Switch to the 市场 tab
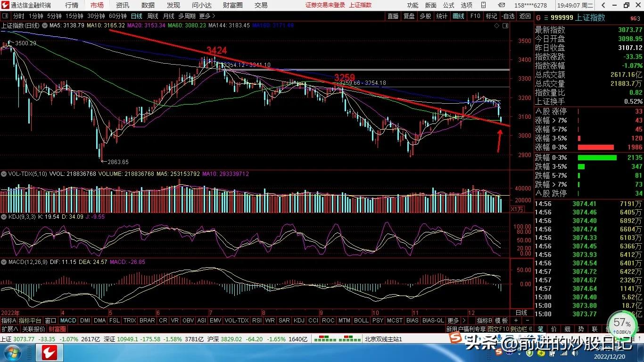Screen dimensions: 644x362 coord(97,5)
